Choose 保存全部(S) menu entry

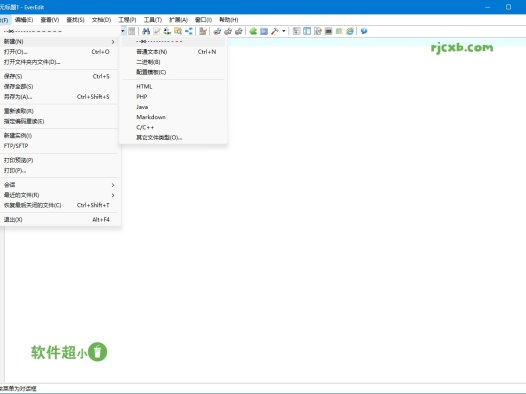[60, 87]
